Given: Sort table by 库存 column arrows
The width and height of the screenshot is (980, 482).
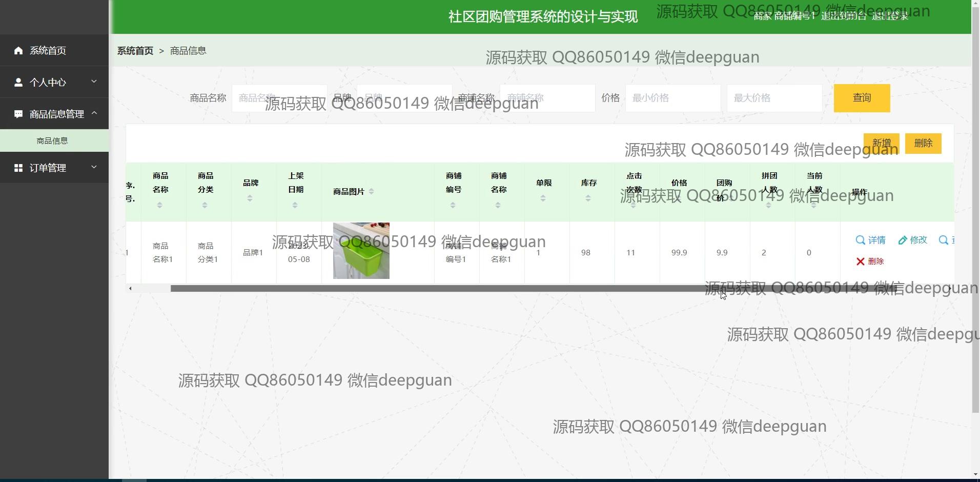Looking at the screenshot, I should click(588, 198).
